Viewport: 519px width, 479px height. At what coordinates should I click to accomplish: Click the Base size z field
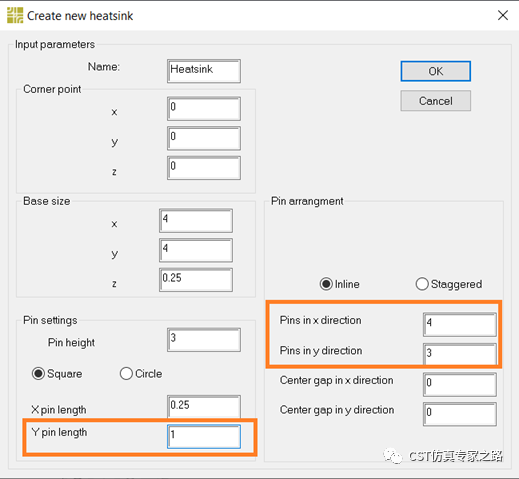pos(196,280)
